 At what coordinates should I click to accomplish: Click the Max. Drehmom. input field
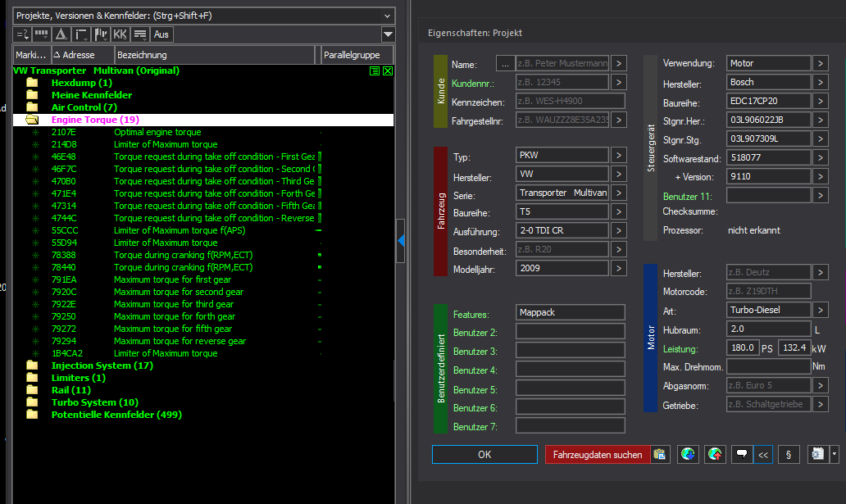pos(767,366)
